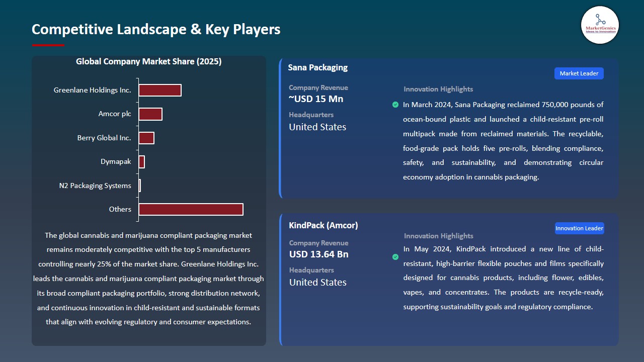Toggle the Market Leader badge on Sana Packaging

point(579,73)
